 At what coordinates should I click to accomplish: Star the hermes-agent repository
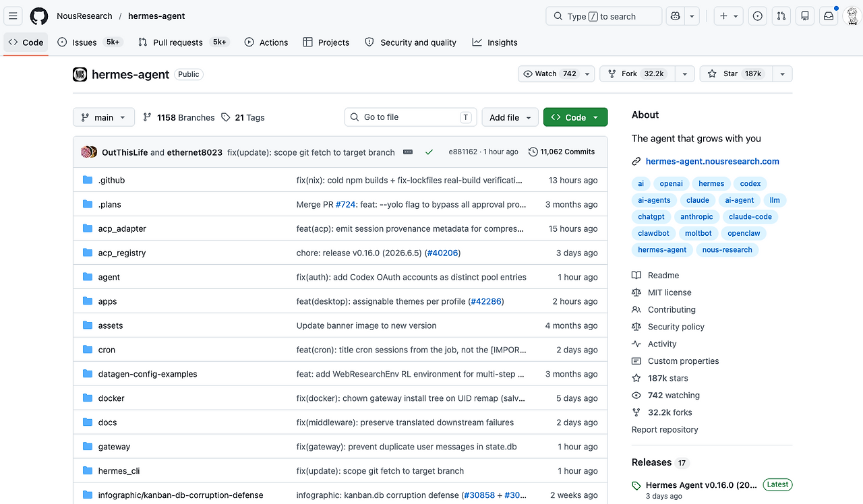(736, 74)
